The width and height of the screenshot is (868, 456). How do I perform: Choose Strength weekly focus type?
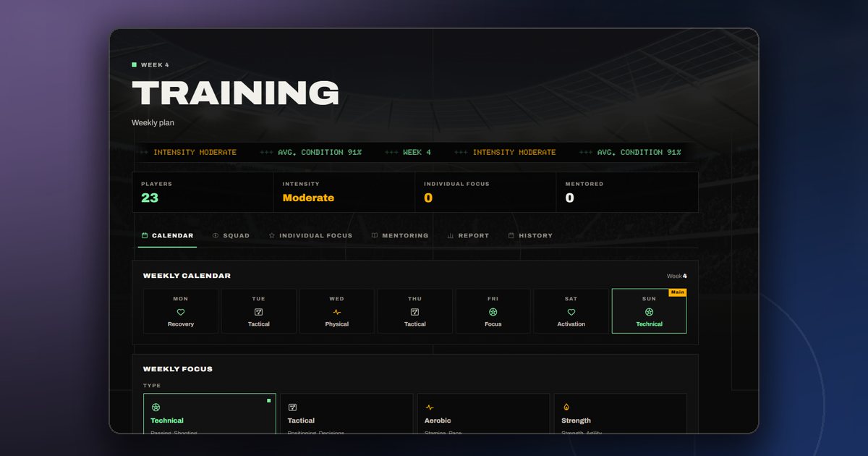[x=620, y=414]
